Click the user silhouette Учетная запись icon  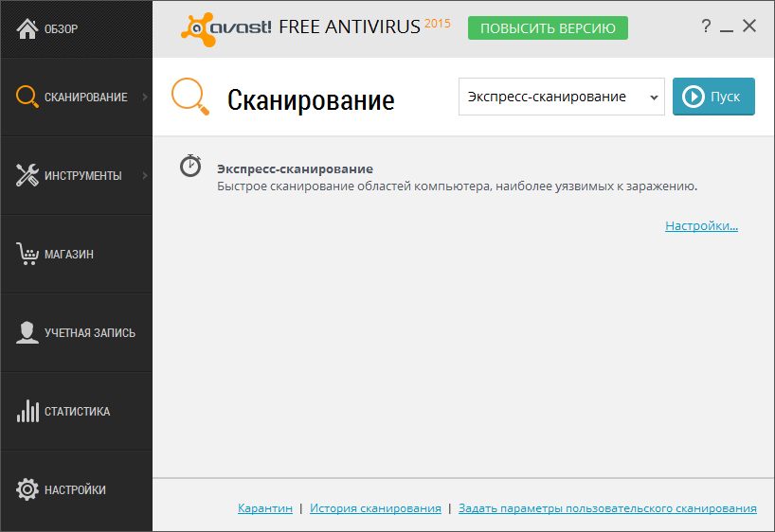pyautogui.click(x=27, y=332)
